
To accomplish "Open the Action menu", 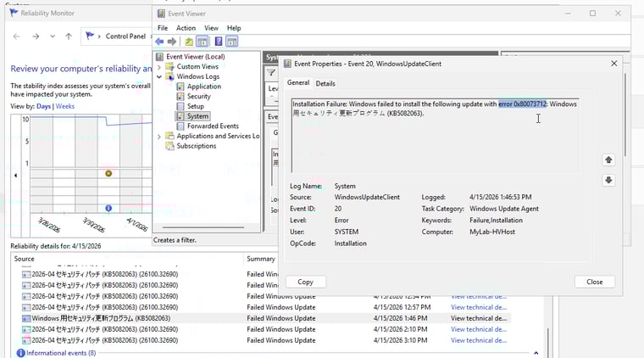I will (x=186, y=28).
